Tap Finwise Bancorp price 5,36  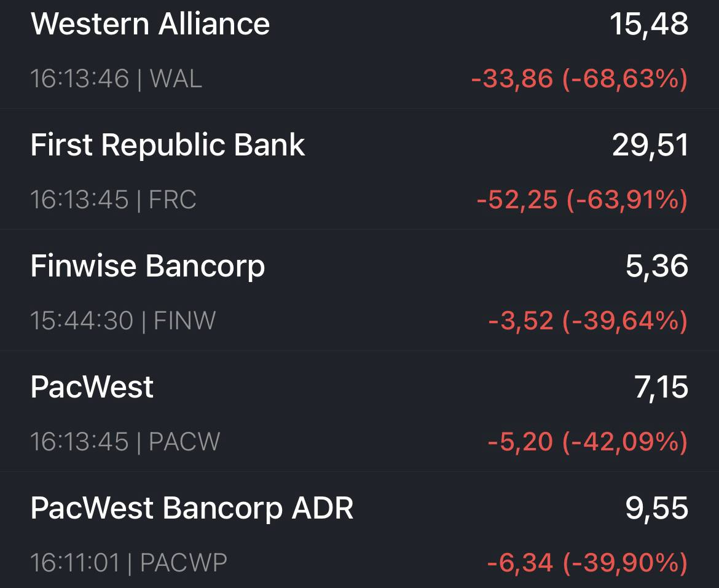(x=657, y=266)
